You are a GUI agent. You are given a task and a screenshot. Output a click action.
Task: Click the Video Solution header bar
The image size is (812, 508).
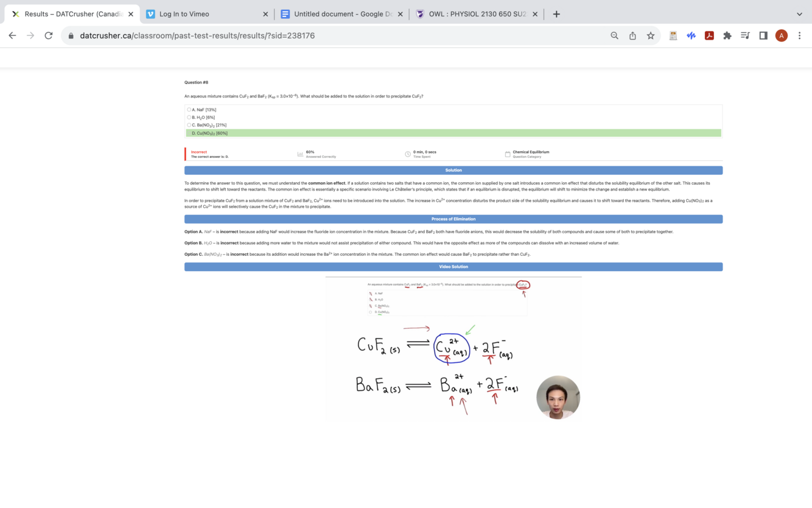click(x=453, y=267)
